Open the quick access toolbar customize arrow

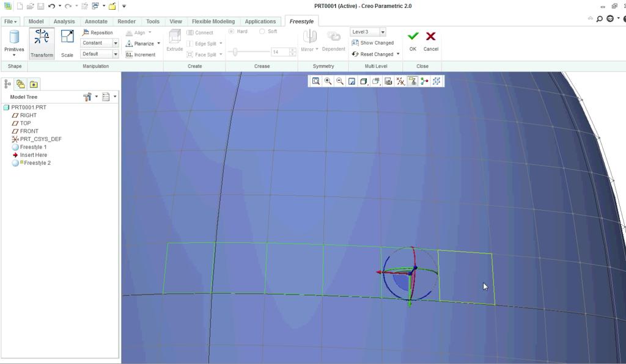click(x=123, y=6)
